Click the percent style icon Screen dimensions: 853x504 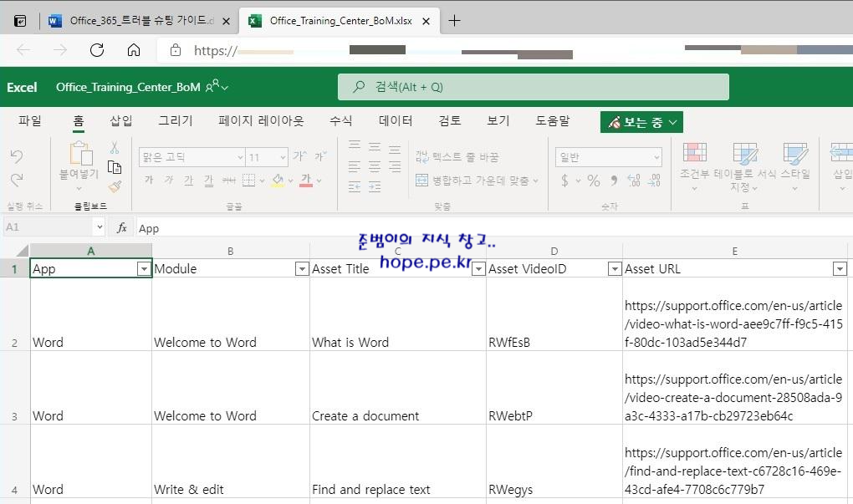coord(594,181)
